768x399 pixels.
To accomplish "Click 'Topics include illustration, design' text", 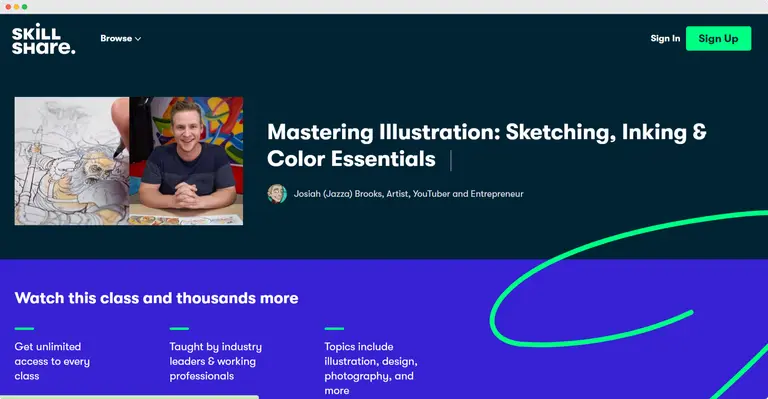I will [371, 368].
